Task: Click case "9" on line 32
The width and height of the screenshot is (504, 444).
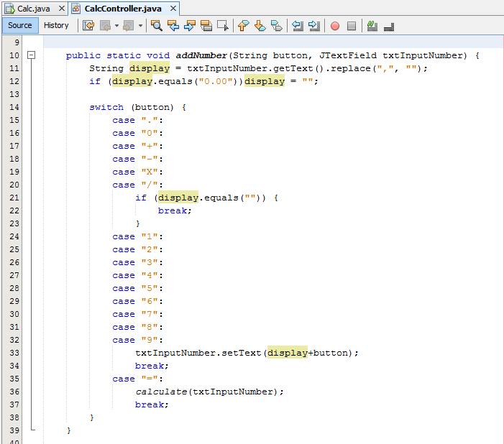Action: (137, 341)
